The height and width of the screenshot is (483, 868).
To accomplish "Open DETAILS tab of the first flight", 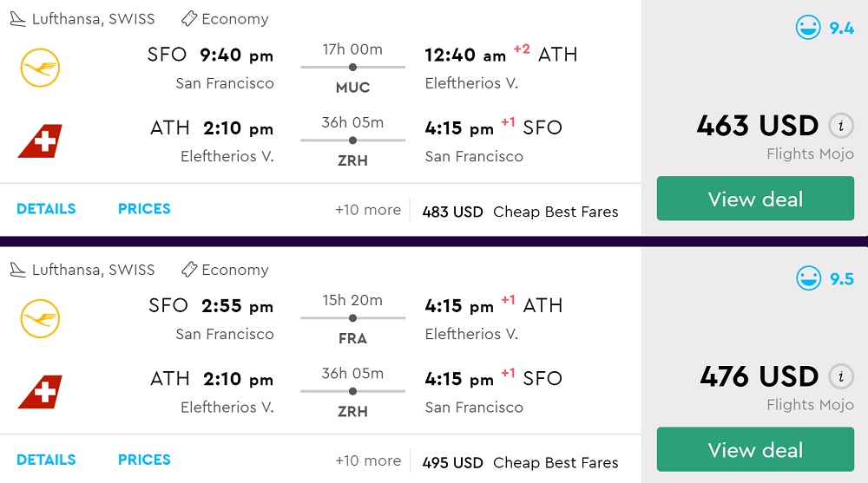I will (x=46, y=209).
